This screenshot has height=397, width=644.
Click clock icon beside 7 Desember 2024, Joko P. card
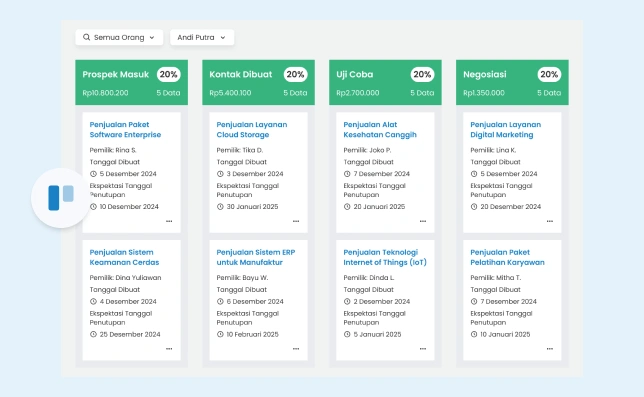(x=347, y=174)
